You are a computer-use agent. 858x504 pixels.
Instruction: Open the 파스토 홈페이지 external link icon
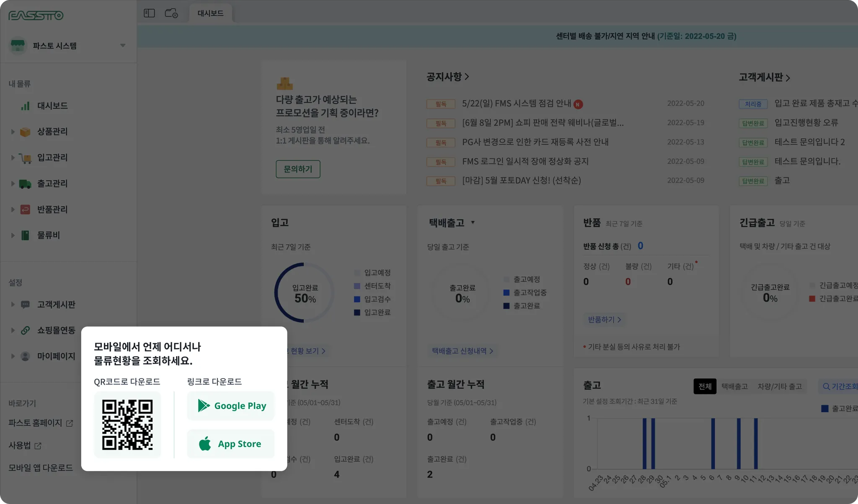[70, 424]
